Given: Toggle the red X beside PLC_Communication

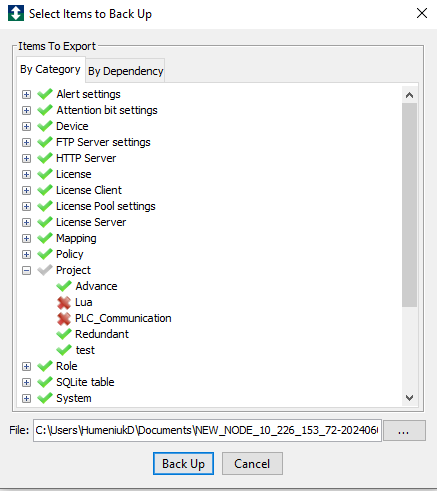Looking at the screenshot, I should (64, 319).
